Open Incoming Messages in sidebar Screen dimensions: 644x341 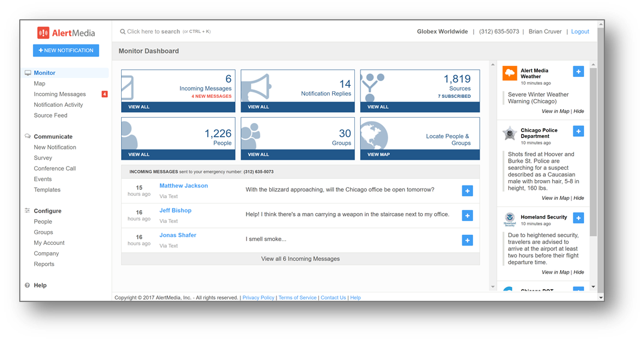(x=60, y=94)
